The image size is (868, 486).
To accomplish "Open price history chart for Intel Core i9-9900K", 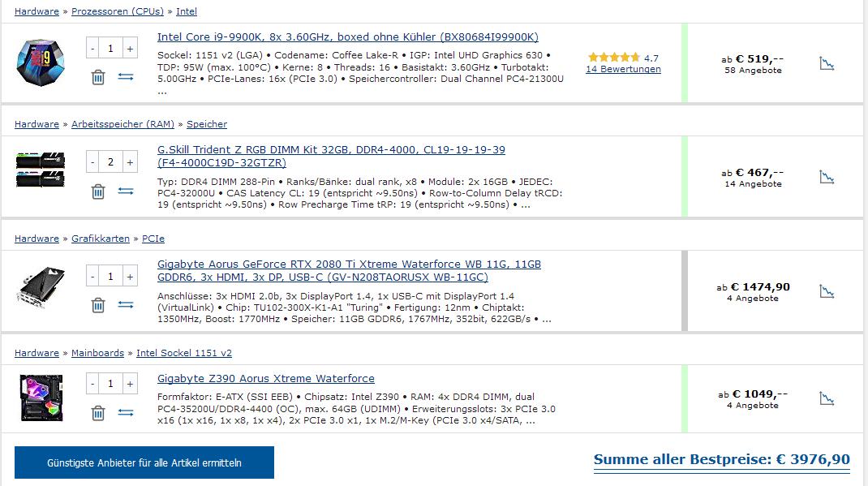I will click(827, 63).
